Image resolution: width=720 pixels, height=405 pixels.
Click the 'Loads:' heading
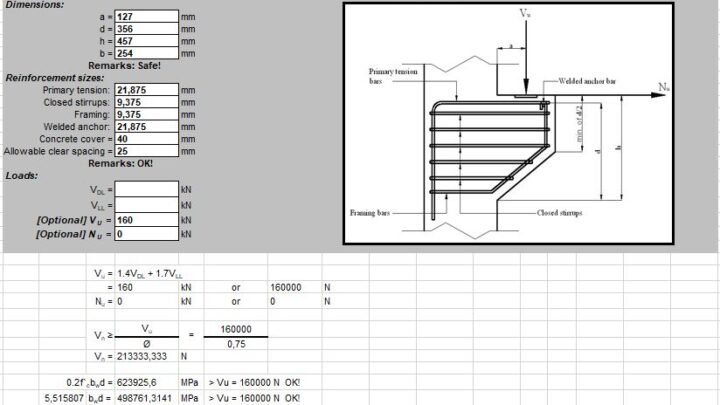[x=22, y=176]
